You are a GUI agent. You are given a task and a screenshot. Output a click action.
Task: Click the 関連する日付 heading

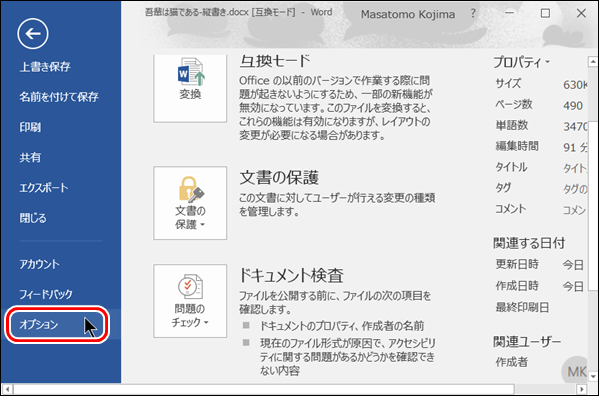[x=529, y=243]
